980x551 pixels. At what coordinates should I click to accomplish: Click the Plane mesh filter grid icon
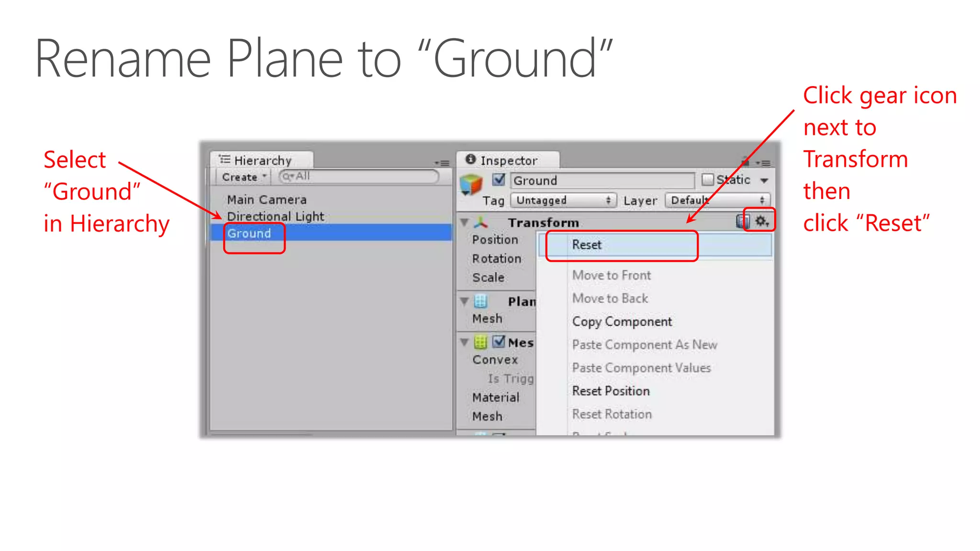click(x=480, y=301)
